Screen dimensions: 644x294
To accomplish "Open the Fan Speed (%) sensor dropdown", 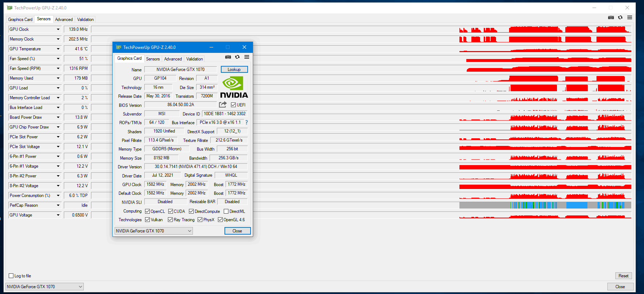I will (58, 59).
